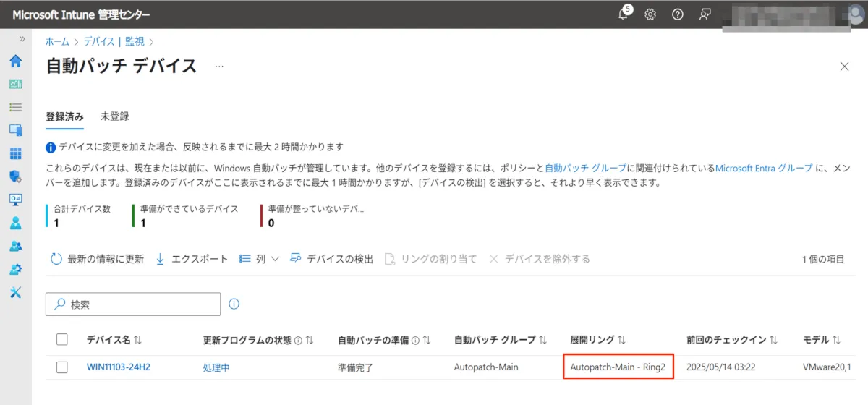The image size is (868, 405).
Task: Click the 準備完了 cell
Action: [x=355, y=367]
